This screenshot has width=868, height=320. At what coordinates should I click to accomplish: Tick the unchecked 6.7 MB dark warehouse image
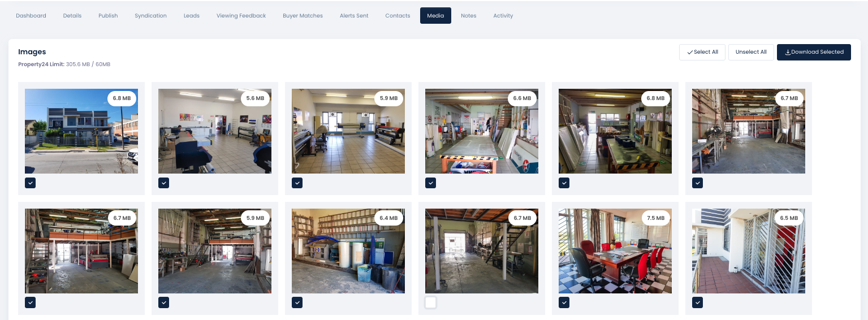pos(431,302)
